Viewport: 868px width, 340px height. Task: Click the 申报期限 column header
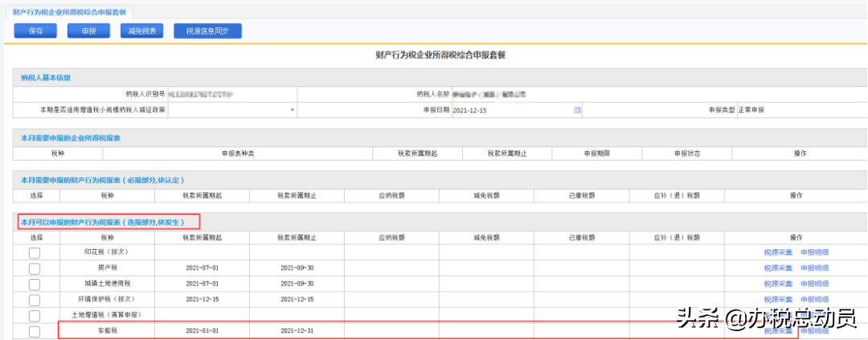[596, 154]
